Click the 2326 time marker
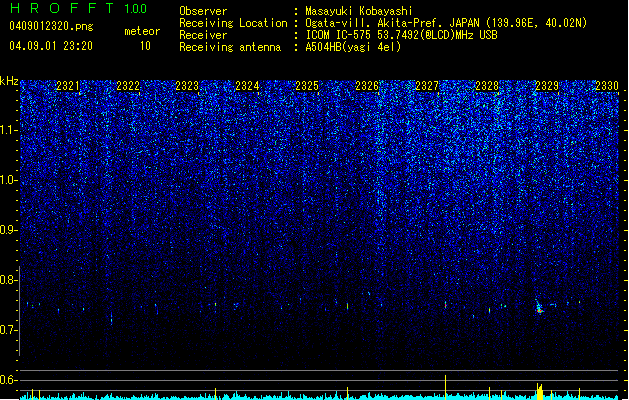The image size is (629, 400). (367, 86)
